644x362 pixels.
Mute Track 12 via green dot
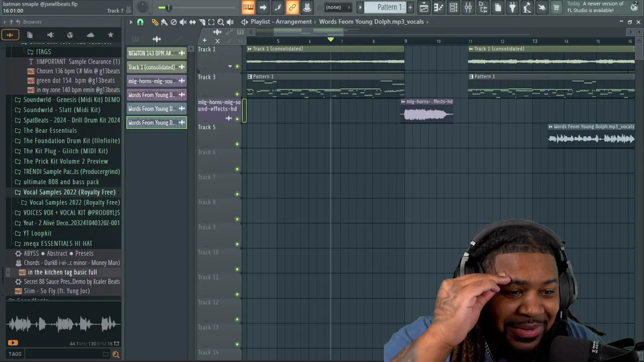[x=237, y=319]
